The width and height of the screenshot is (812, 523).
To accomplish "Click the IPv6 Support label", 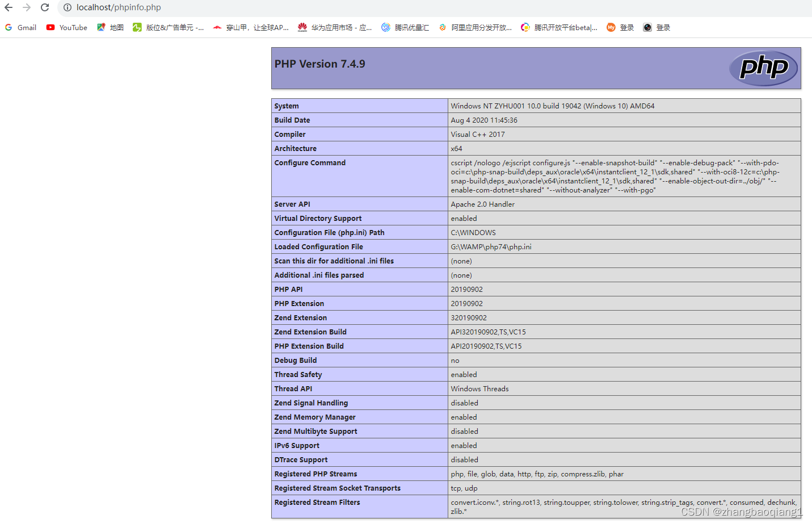I will (x=297, y=446).
